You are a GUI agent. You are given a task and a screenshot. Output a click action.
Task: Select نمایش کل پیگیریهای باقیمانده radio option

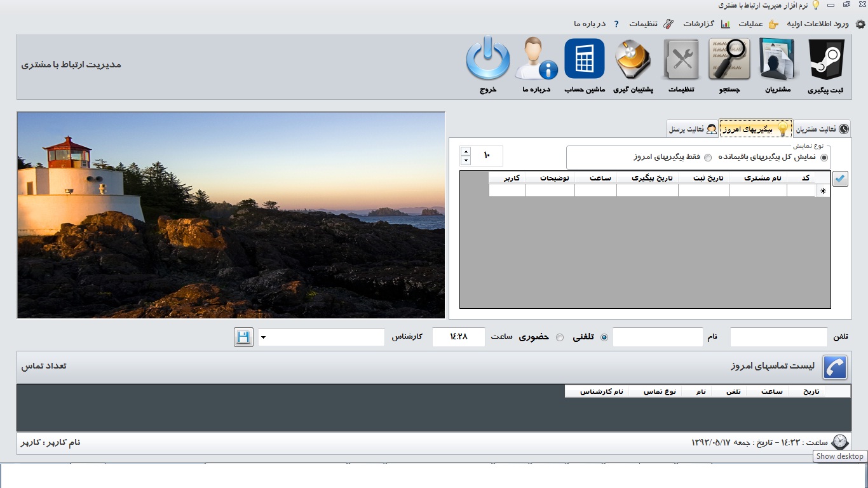point(824,157)
